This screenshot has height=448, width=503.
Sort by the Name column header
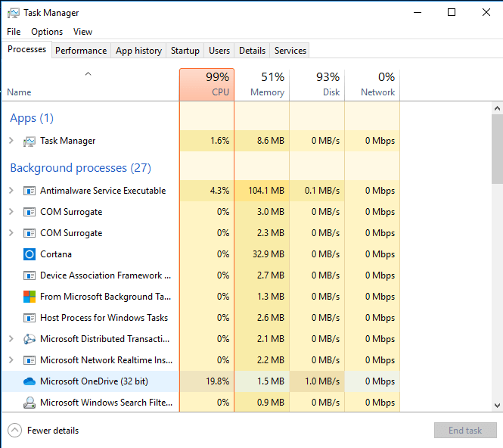click(x=91, y=85)
